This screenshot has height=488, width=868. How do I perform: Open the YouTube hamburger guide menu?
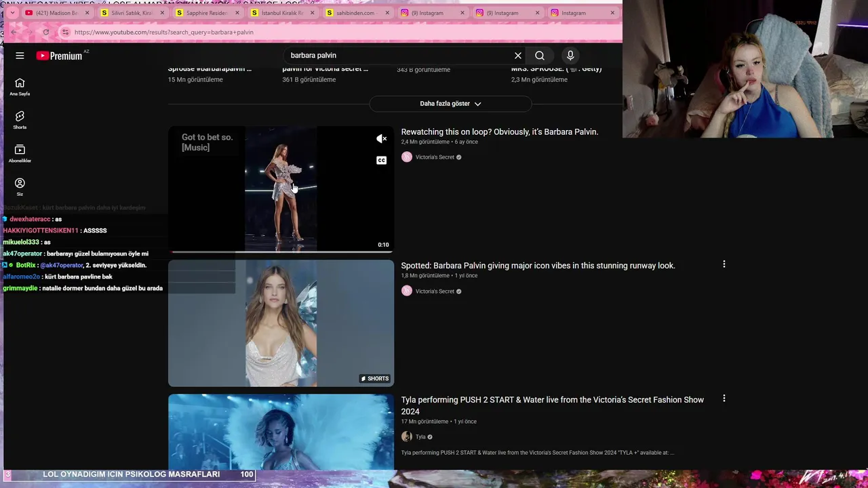20,56
